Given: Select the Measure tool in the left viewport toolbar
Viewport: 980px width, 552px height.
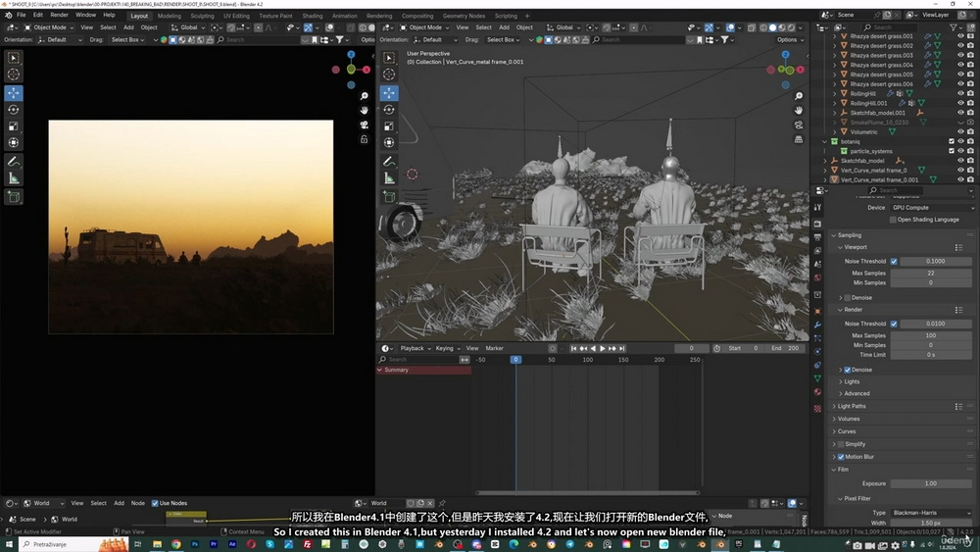Looking at the screenshot, I should click(x=13, y=178).
